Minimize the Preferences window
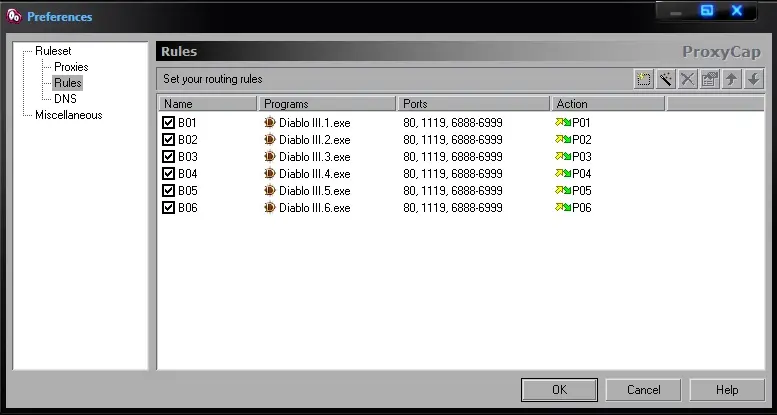Viewport: 777px width, 415px height. (675, 11)
